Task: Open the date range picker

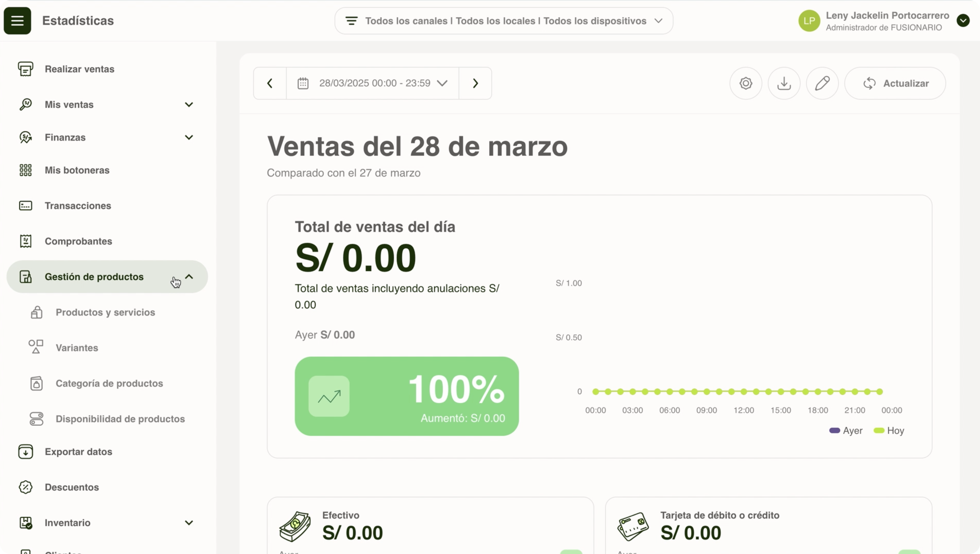Action: pyautogui.click(x=373, y=83)
